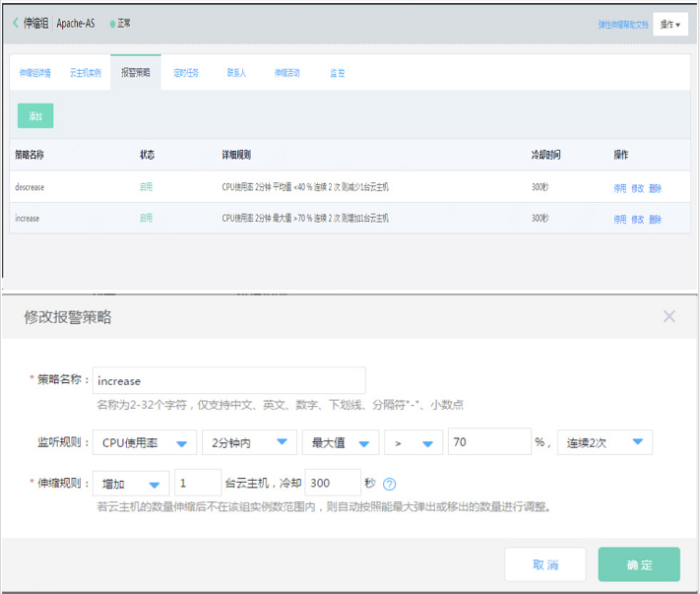
Task: Go back using the arrow beside 伸缩组
Action: click(x=16, y=23)
